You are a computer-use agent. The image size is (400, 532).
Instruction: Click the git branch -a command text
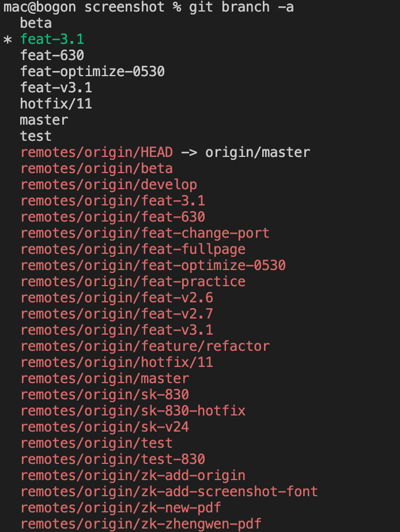(241, 8)
